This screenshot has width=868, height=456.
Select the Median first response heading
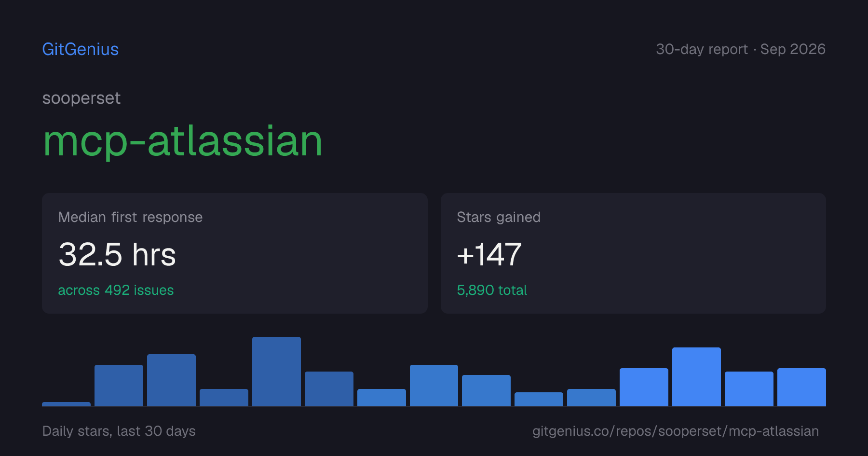point(130,217)
